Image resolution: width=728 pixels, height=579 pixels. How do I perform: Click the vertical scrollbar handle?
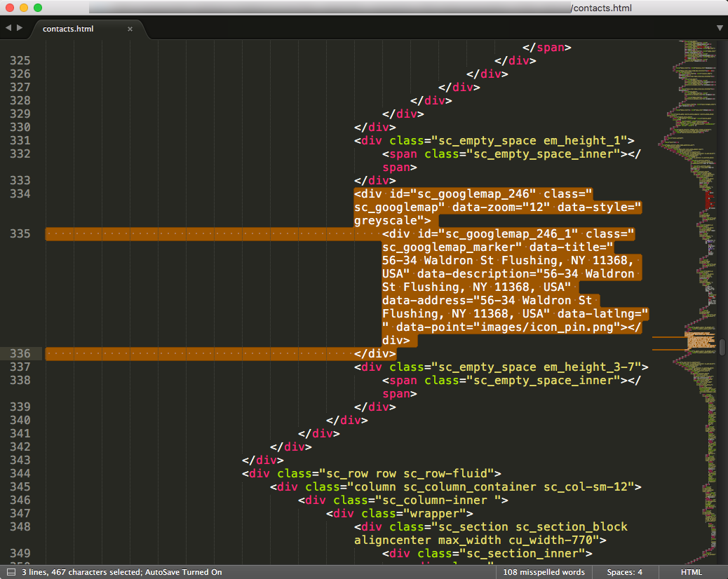point(722,347)
